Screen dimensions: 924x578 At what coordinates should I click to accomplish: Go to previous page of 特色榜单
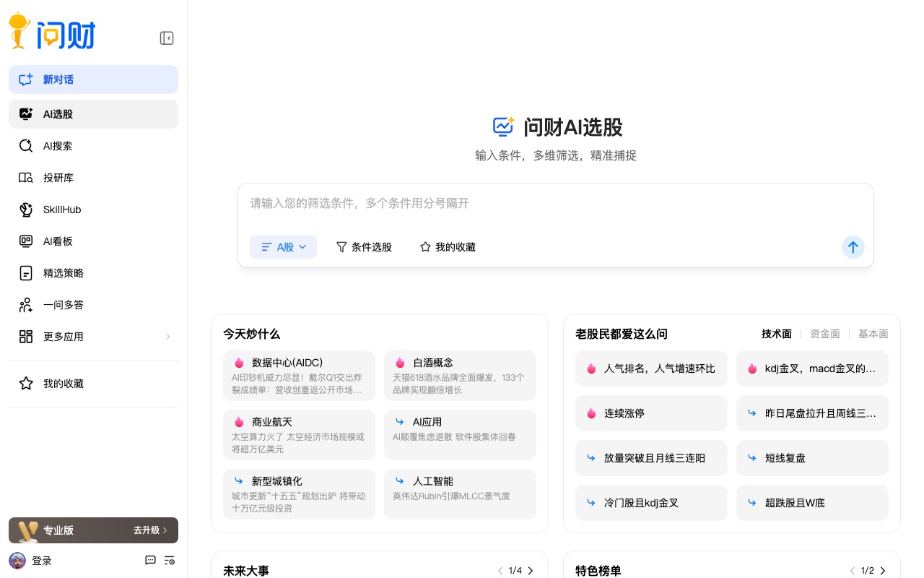coord(853,571)
